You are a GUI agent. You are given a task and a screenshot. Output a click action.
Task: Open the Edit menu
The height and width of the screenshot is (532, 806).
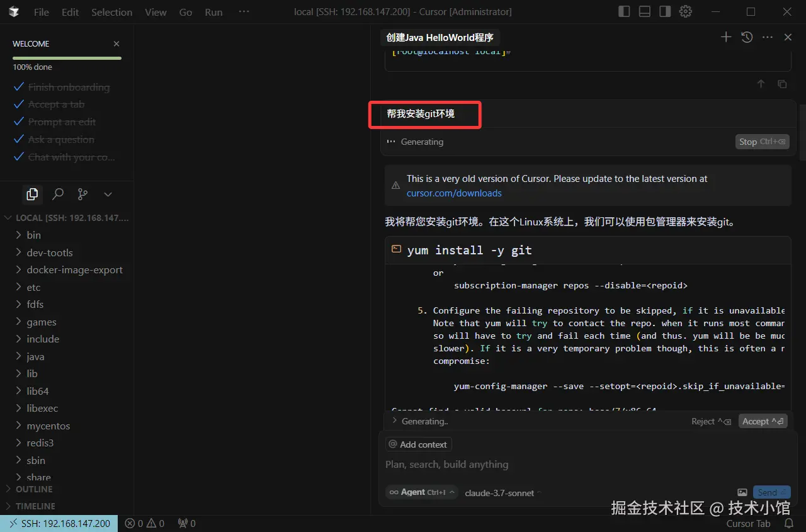coord(70,12)
